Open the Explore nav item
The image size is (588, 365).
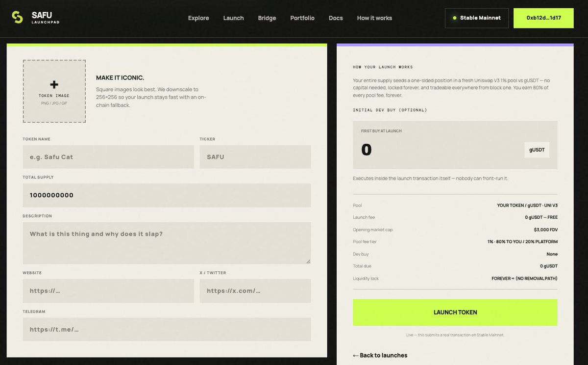198,18
